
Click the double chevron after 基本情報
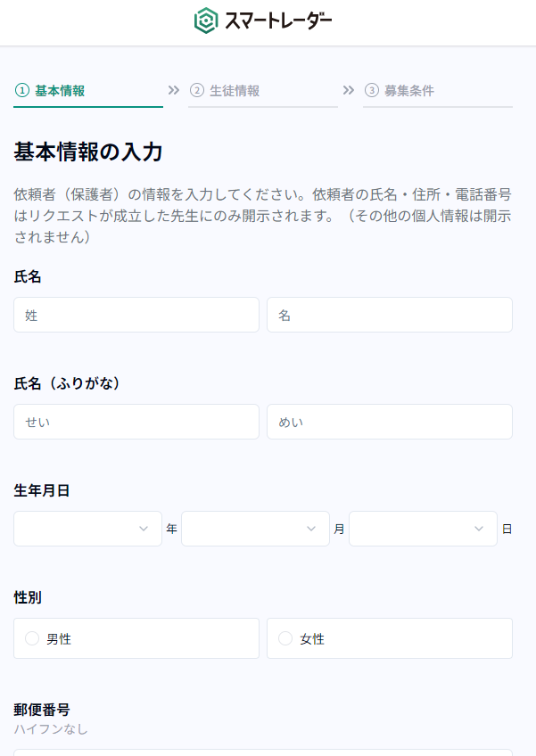click(174, 90)
